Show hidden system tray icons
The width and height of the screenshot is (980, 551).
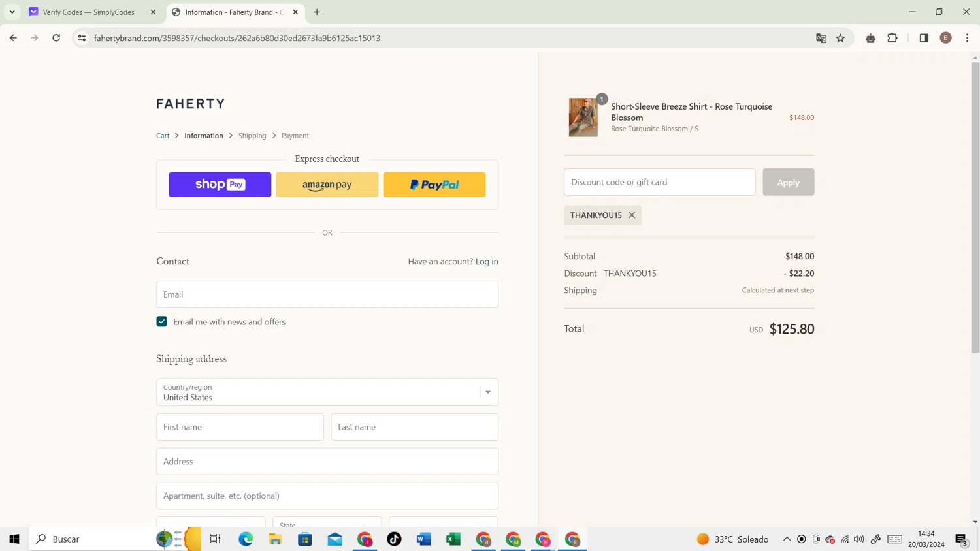tap(787, 539)
